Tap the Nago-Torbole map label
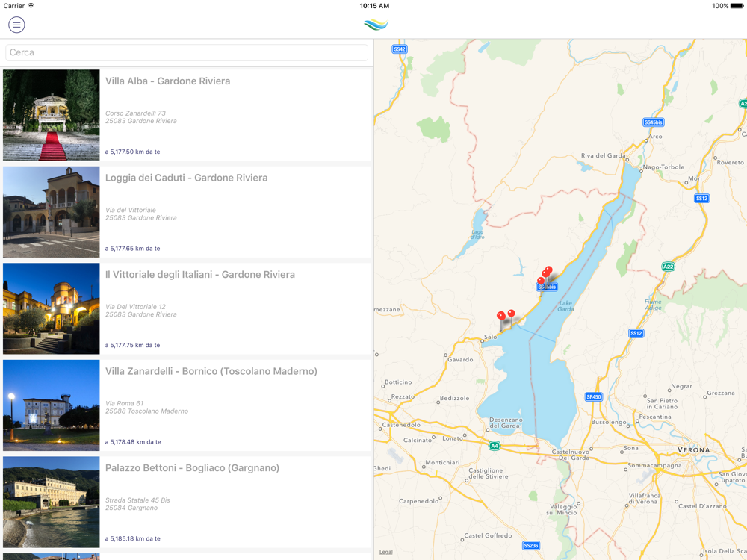 [x=663, y=167]
